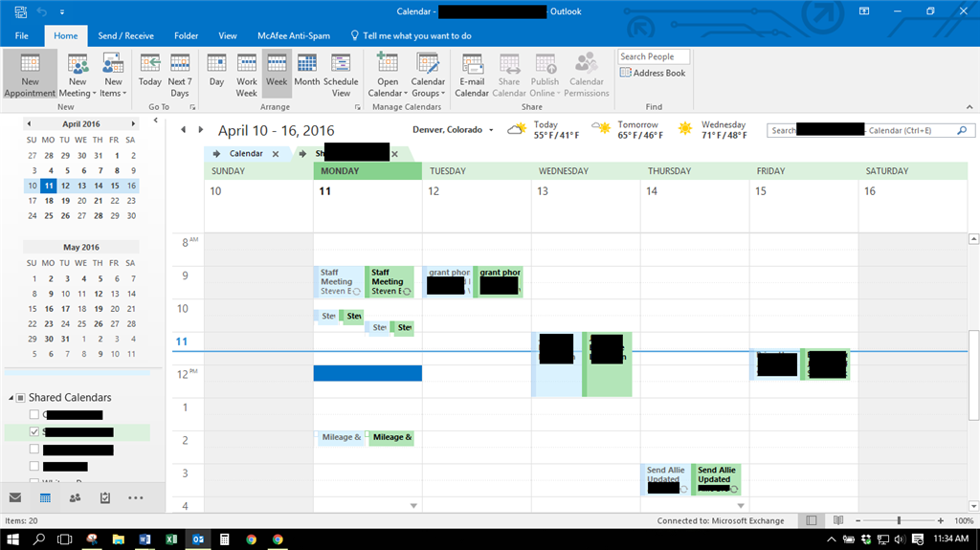Open Excel from the taskbar
Viewport: 980px width, 550px height.
(x=171, y=539)
